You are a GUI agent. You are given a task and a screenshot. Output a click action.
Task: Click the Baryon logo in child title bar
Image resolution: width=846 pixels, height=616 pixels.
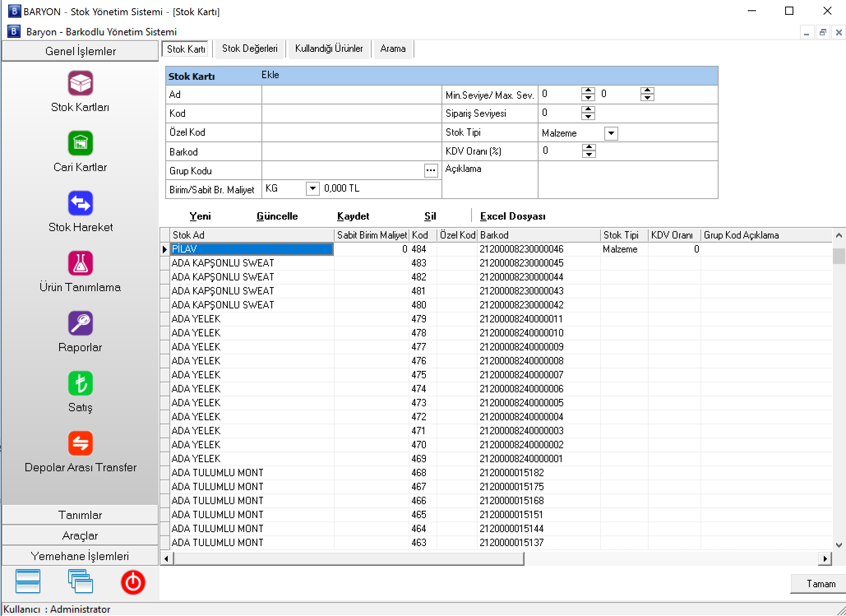pos(14,31)
